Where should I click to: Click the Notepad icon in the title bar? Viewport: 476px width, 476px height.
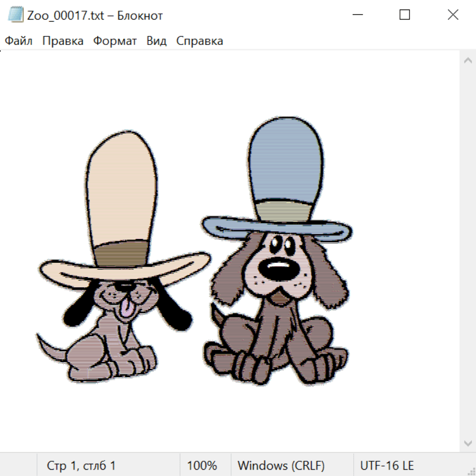click(x=16, y=15)
